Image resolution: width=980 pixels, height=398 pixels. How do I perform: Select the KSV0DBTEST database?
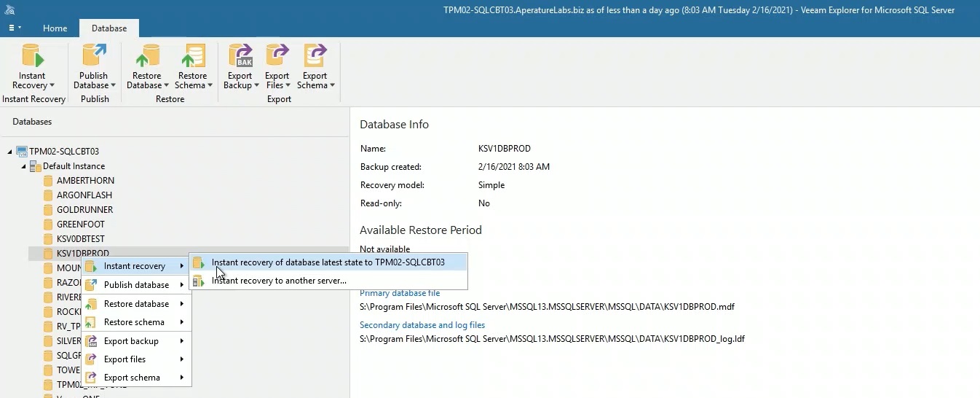pyautogui.click(x=80, y=239)
